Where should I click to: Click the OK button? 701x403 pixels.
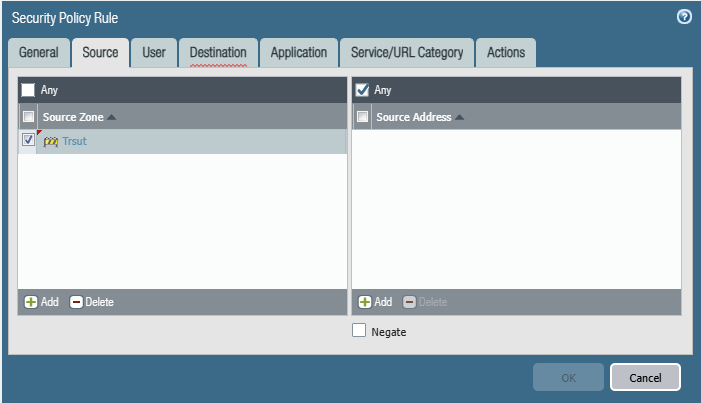coord(568,378)
